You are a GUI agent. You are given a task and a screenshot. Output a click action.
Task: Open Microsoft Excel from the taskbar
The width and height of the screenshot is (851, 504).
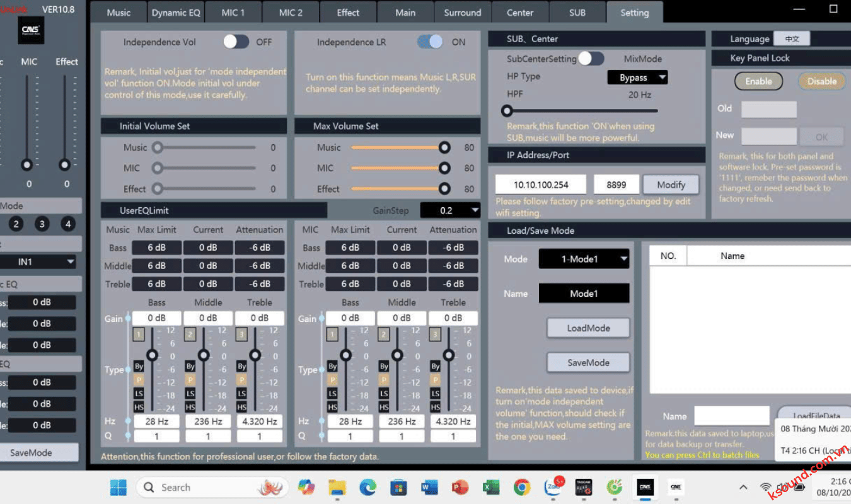coord(490,487)
